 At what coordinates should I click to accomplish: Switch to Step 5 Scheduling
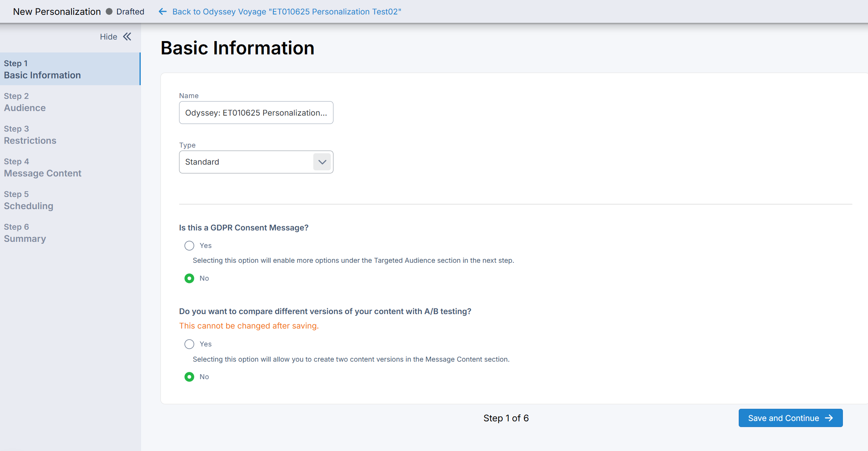click(29, 200)
